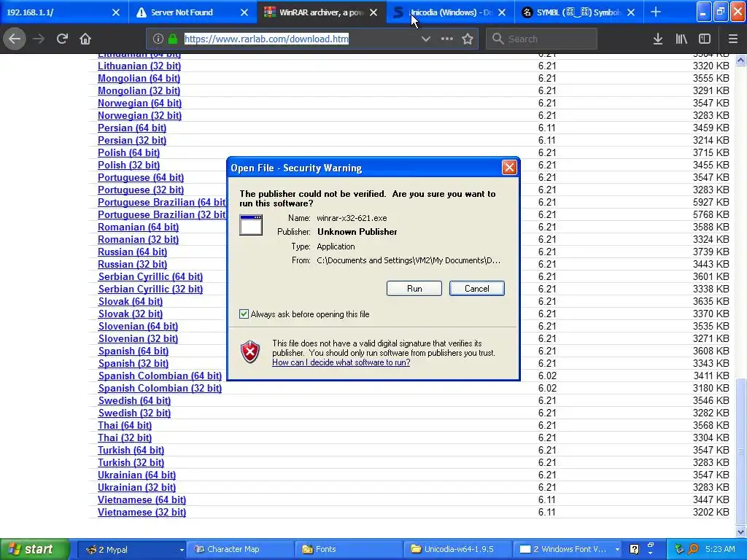Open page actions three-dot menu
Viewport: 747px width, 560px height.
click(447, 39)
